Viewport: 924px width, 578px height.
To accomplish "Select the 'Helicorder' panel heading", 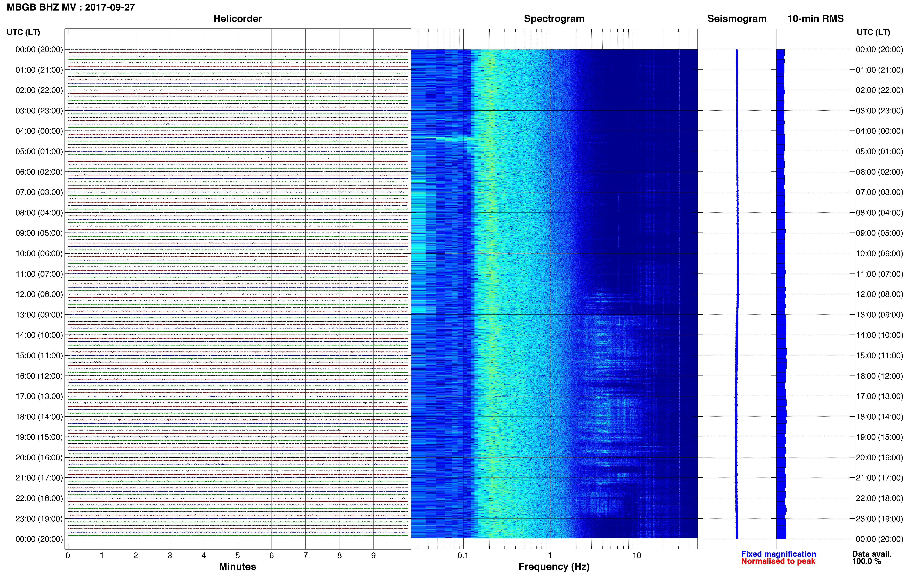I will click(238, 19).
